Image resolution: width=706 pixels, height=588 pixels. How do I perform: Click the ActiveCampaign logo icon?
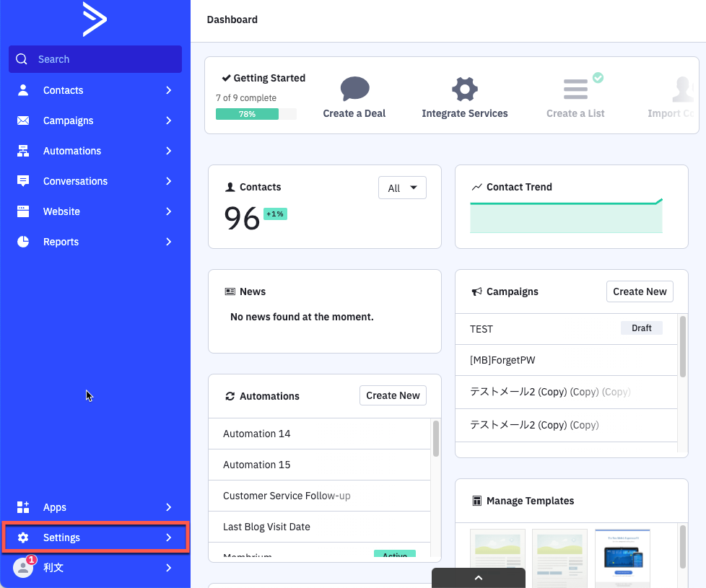95,19
